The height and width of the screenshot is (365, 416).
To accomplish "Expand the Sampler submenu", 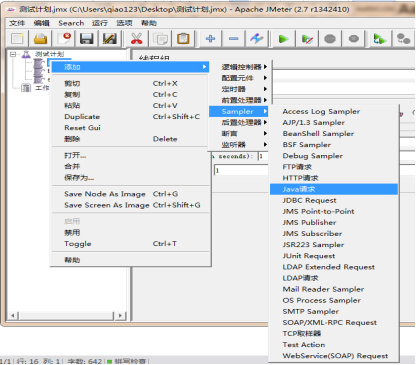I will [x=239, y=111].
